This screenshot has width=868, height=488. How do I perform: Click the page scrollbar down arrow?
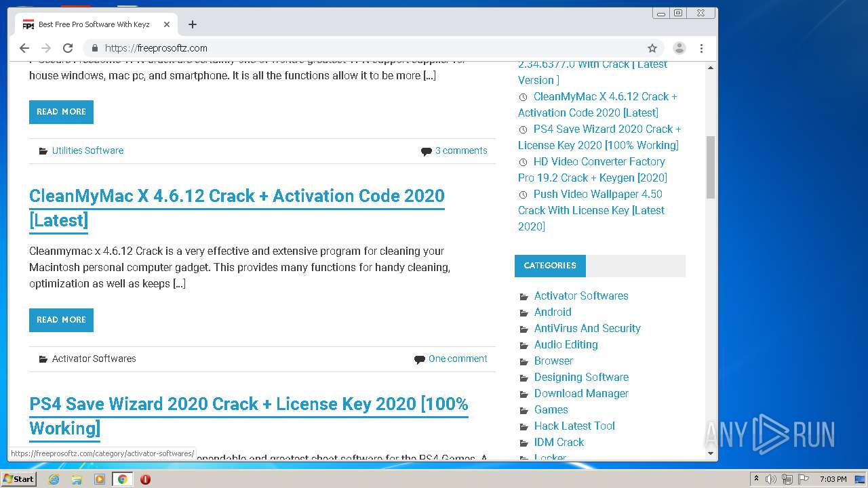(711, 453)
